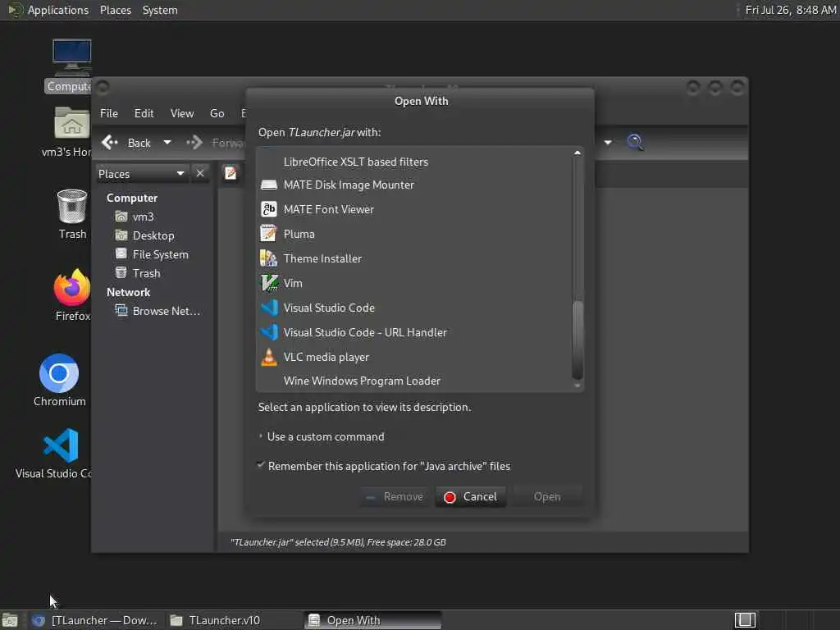Click workspace switcher in bottom panel
The width and height of the screenshot is (840, 630).
pyautogui.click(x=745, y=620)
